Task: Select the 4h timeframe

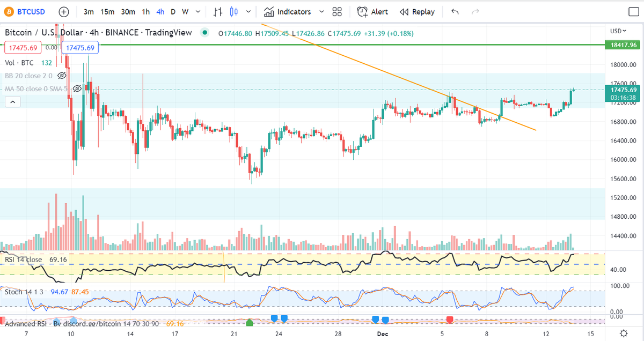Action: [160, 11]
